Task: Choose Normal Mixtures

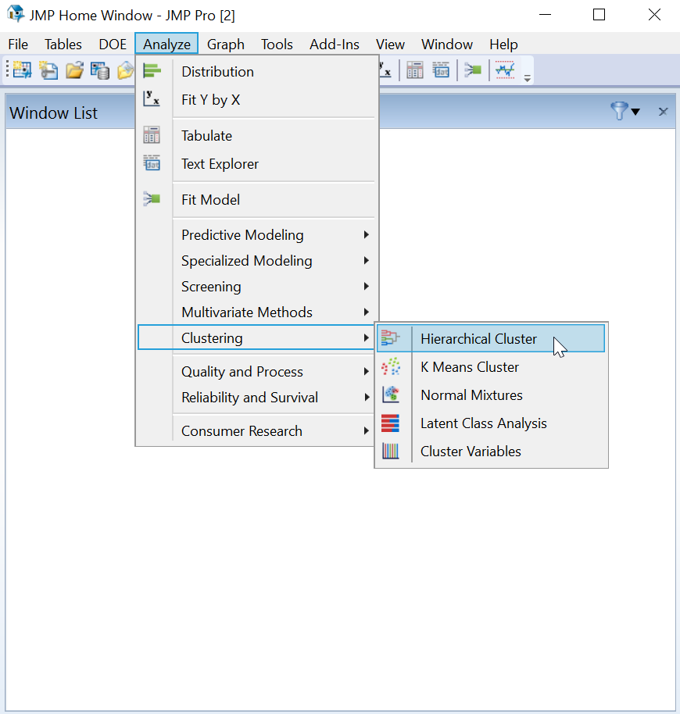Action: [491, 395]
